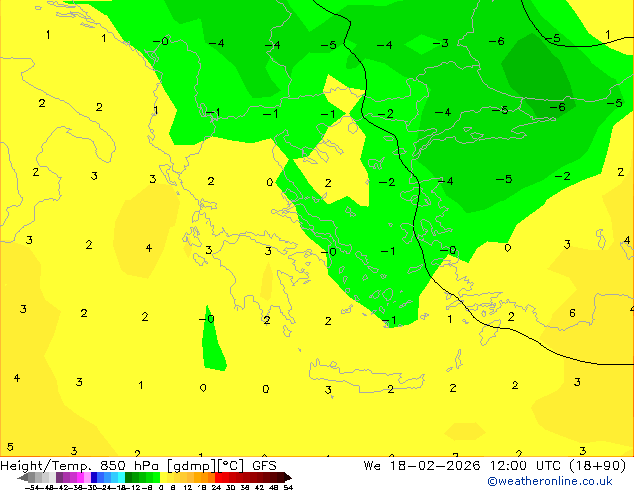Screen dimensions: 634x490
Task: Click the "-54" legend scale label
Action: point(32,487)
